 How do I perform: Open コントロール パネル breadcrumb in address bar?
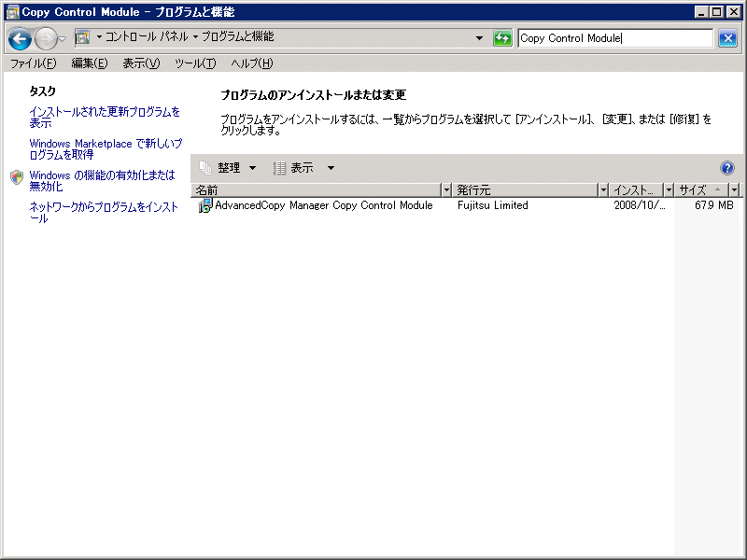click(x=147, y=36)
